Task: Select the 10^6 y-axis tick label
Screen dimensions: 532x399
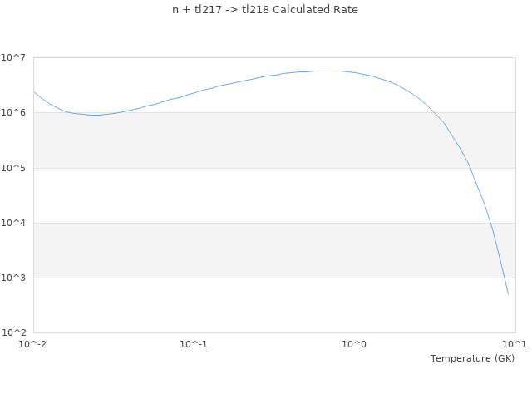Action: point(13,112)
